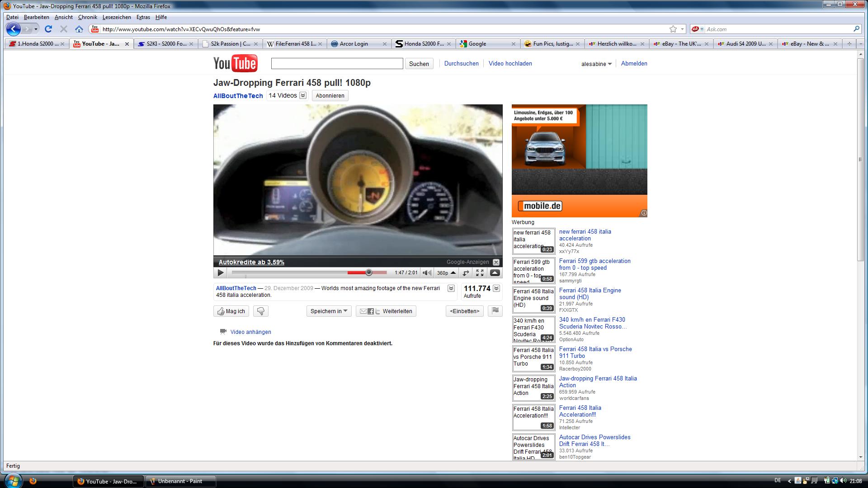
Task: Bookmark page with star icon
Action: click(x=673, y=29)
